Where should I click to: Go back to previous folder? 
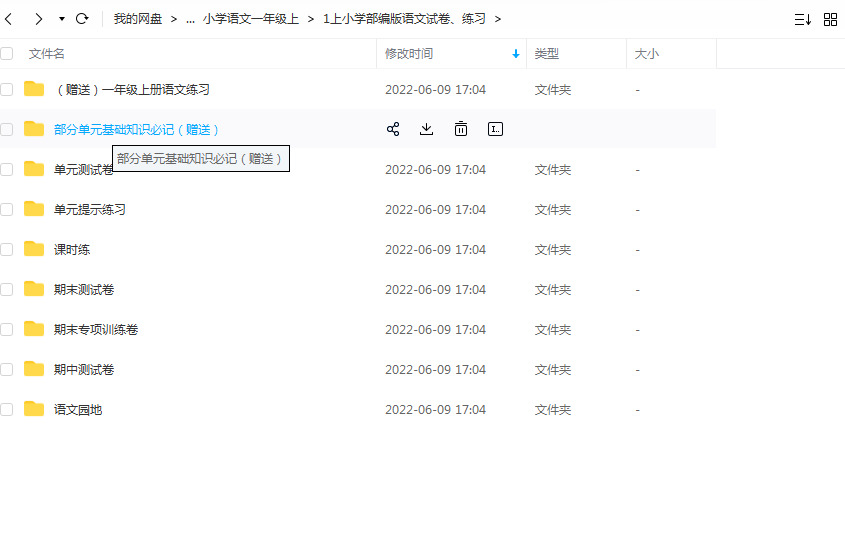(x=9, y=19)
